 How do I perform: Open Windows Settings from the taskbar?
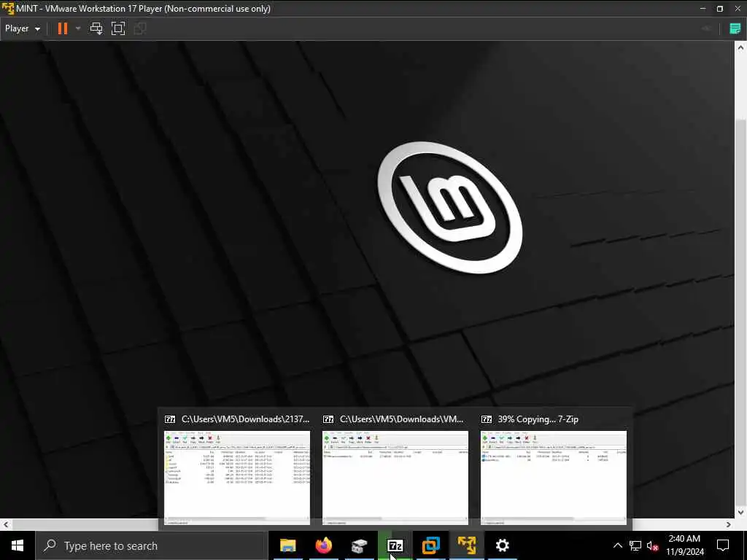click(502, 545)
